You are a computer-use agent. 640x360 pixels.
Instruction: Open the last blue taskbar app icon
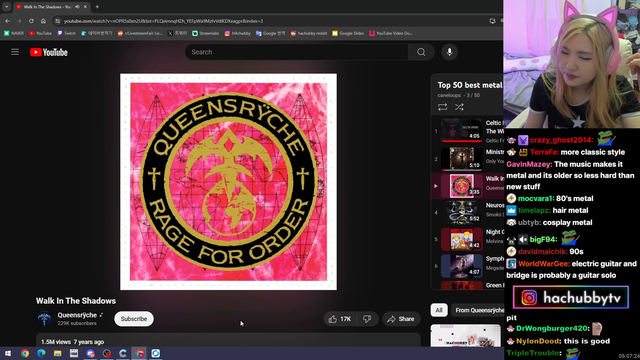156,353
